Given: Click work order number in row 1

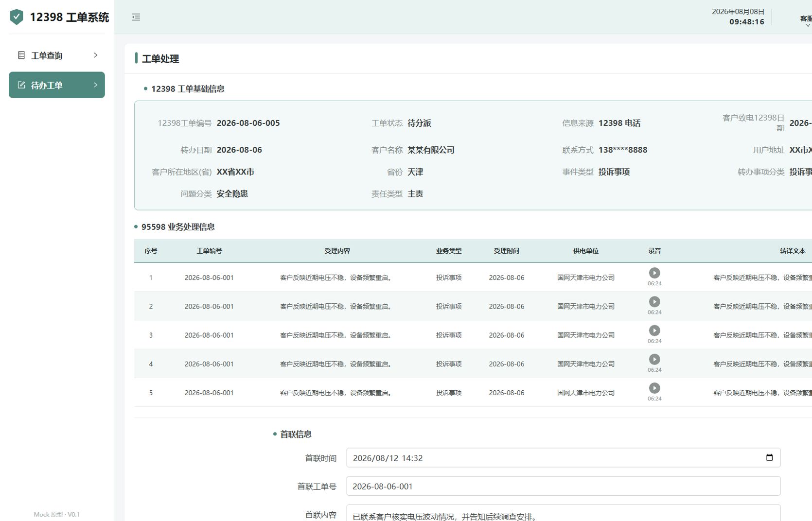Looking at the screenshot, I should tap(209, 278).
